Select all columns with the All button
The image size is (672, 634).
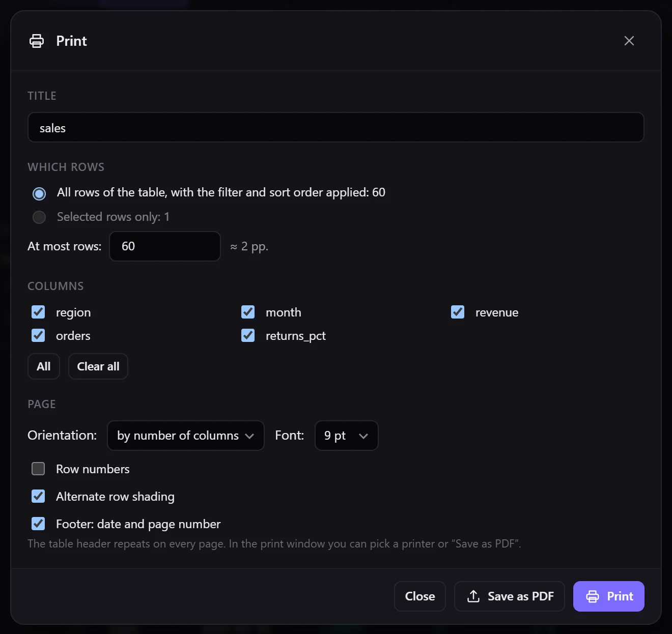(x=44, y=366)
